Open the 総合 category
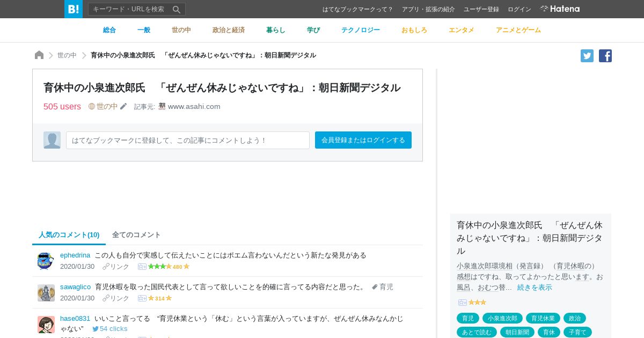 [109, 30]
